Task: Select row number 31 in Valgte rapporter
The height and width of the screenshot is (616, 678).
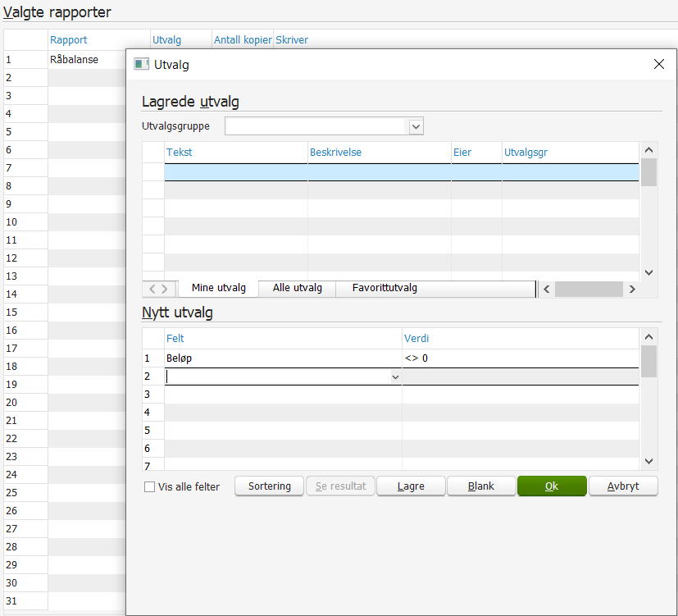Action: 26,601
